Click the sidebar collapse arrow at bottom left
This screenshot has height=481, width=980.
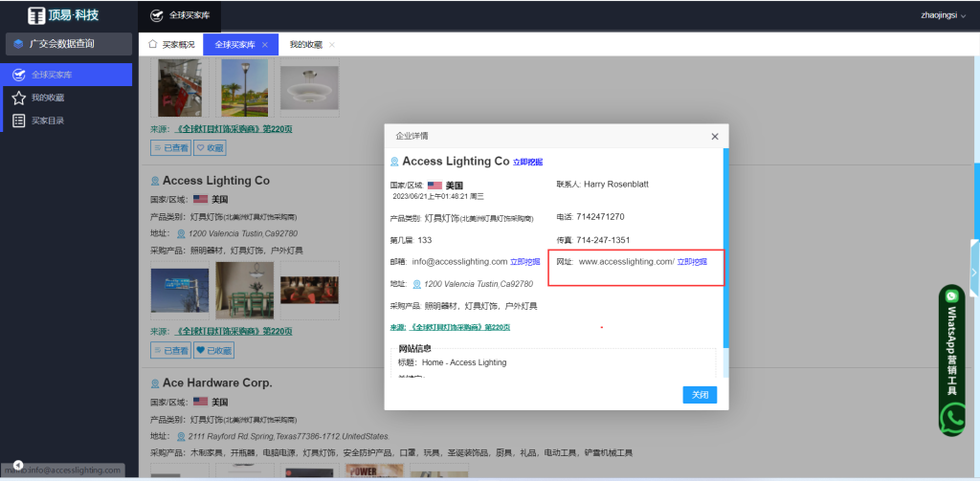[x=18, y=465]
